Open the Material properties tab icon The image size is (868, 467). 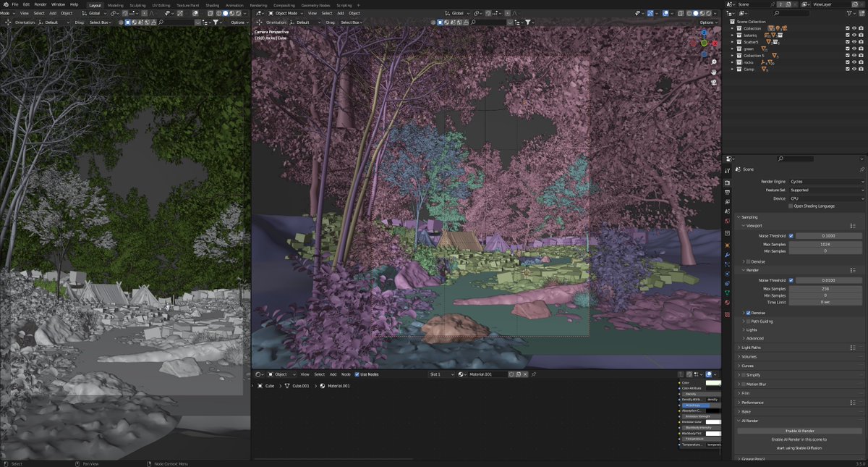(727, 303)
